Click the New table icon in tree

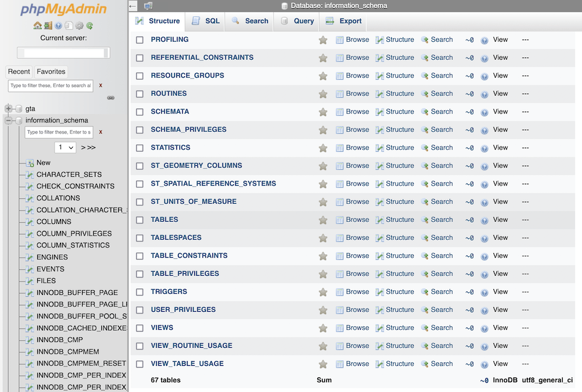[x=30, y=163]
